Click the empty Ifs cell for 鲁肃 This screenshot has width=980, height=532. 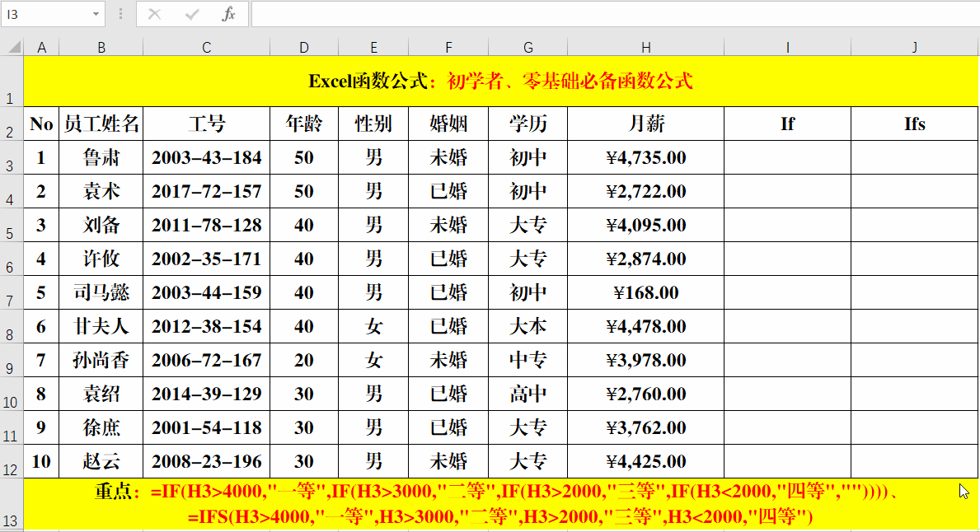tap(914, 157)
